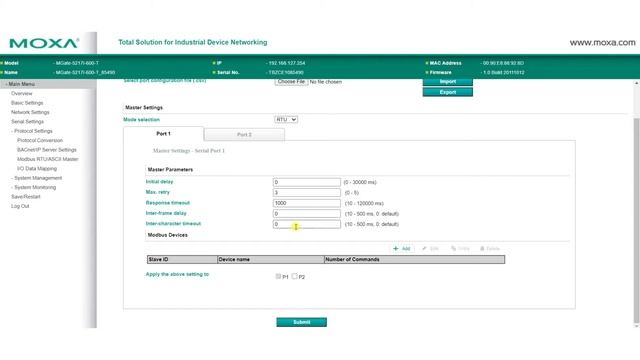
Task: Click the greyed-out Edit pencil action
Action: [431, 249]
